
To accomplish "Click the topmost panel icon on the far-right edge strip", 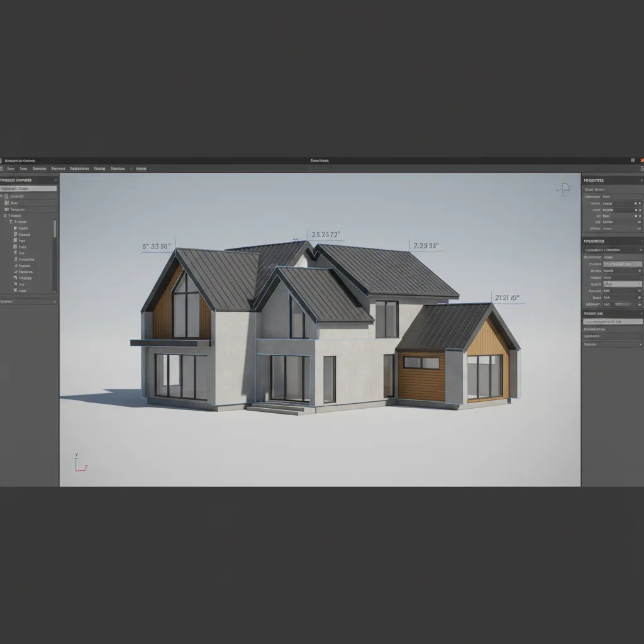I will 640,169.
